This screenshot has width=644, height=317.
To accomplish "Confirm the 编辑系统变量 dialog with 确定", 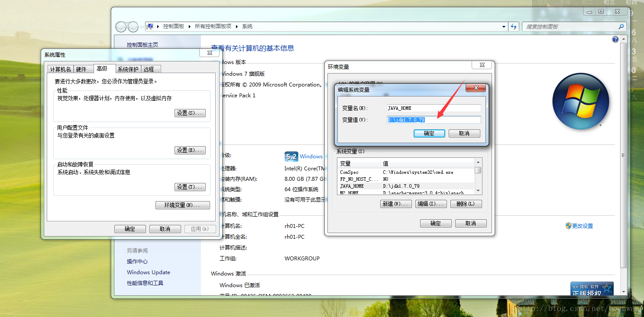I will pos(429,133).
